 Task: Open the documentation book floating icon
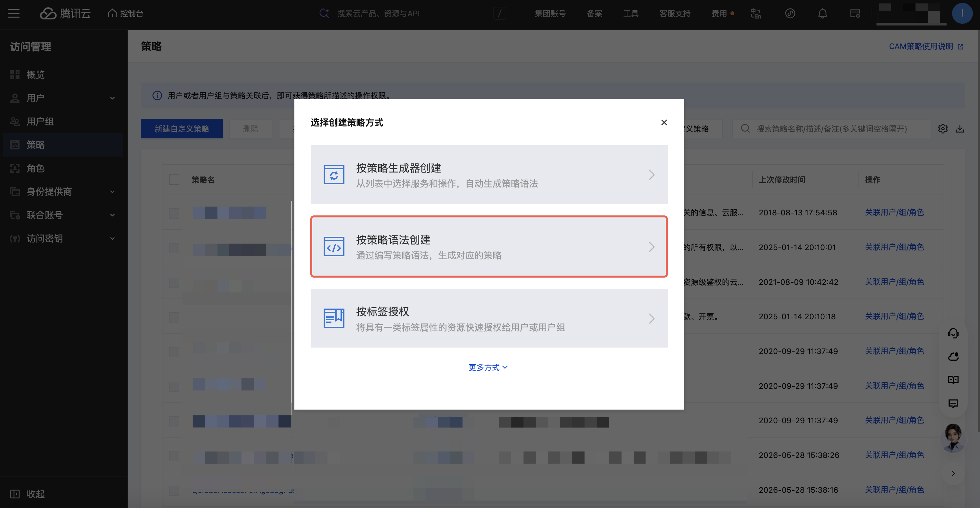pyautogui.click(x=953, y=380)
